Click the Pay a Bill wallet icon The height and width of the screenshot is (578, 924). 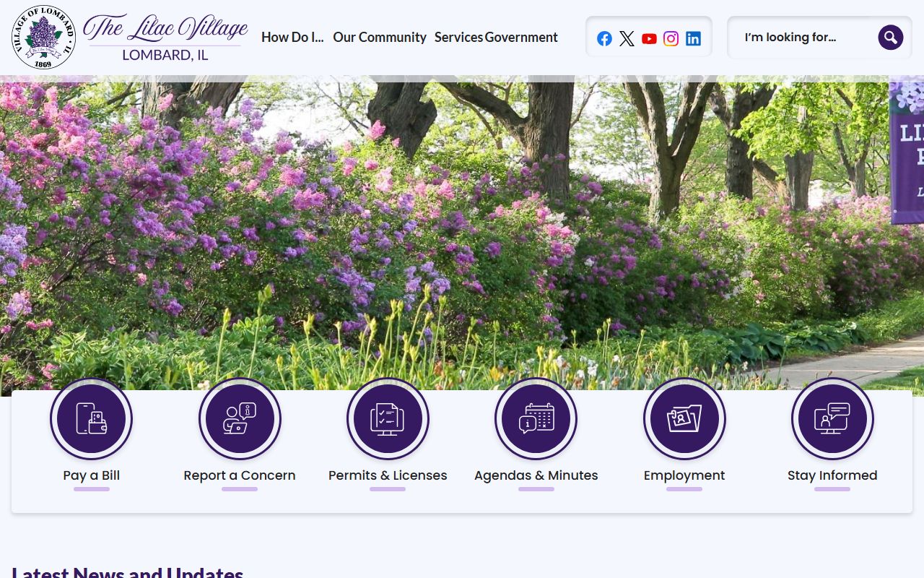point(91,418)
